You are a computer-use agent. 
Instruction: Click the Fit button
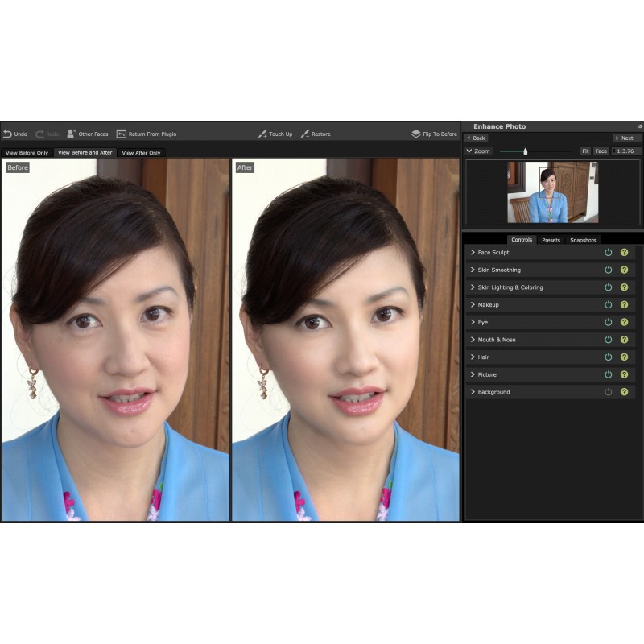(586, 151)
